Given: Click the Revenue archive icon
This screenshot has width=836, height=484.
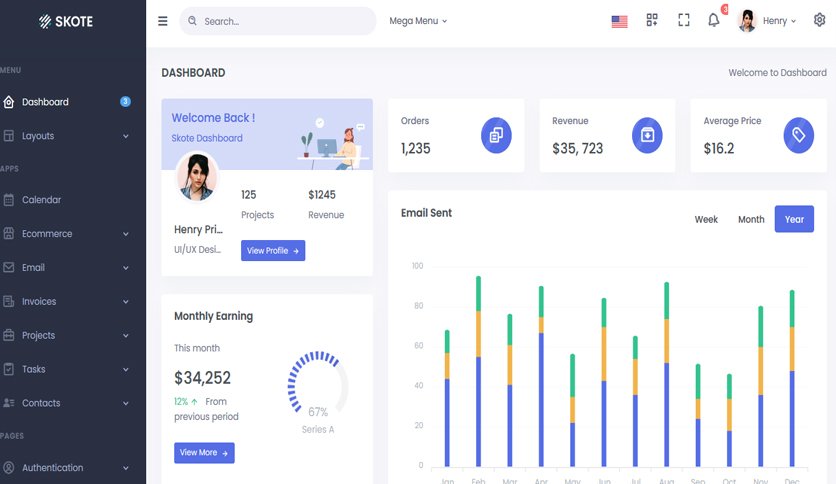Looking at the screenshot, I should point(647,135).
